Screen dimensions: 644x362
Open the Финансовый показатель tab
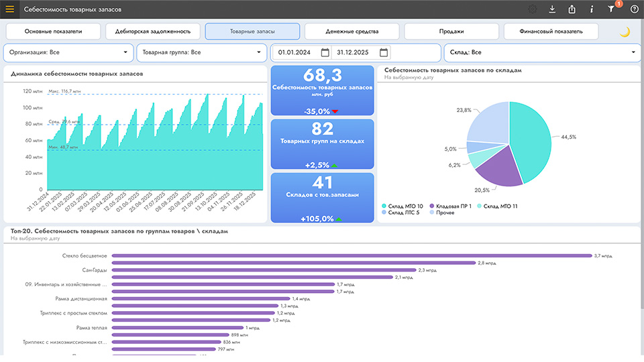[x=551, y=32]
